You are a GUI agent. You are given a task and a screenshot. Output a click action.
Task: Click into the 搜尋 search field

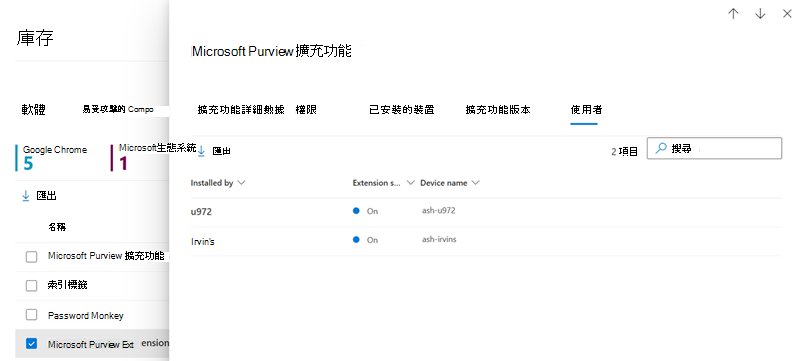tap(714, 148)
